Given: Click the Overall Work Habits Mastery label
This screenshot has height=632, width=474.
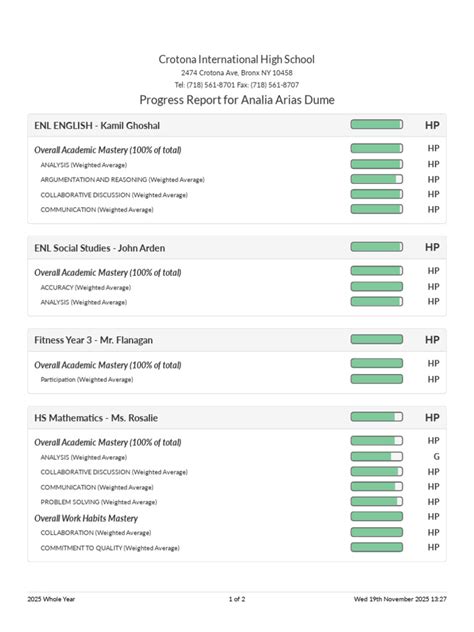Looking at the screenshot, I should [86, 518].
